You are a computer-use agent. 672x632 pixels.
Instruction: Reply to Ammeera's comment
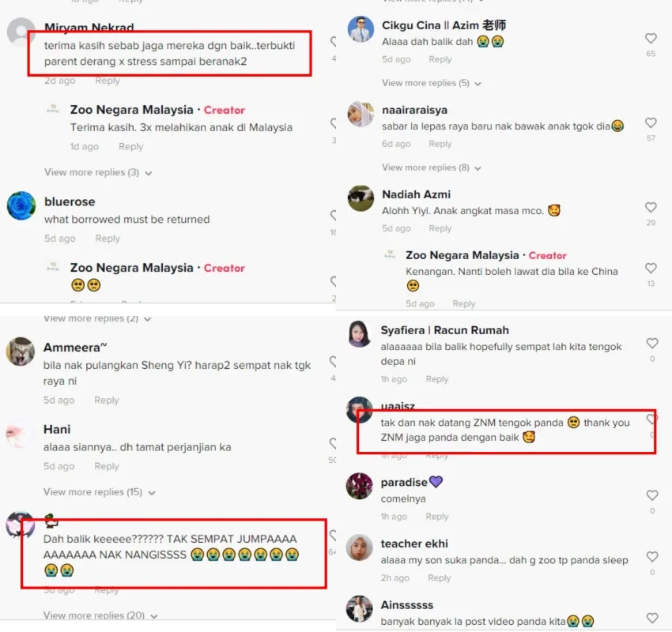(x=106, y=400)
